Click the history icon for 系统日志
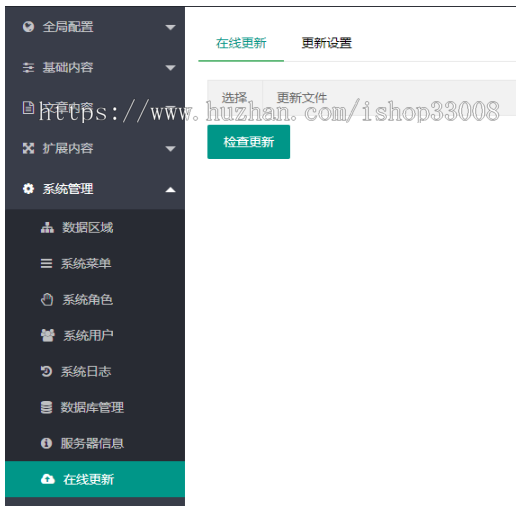Screen dimensions: 532x506 pos(46,371)
